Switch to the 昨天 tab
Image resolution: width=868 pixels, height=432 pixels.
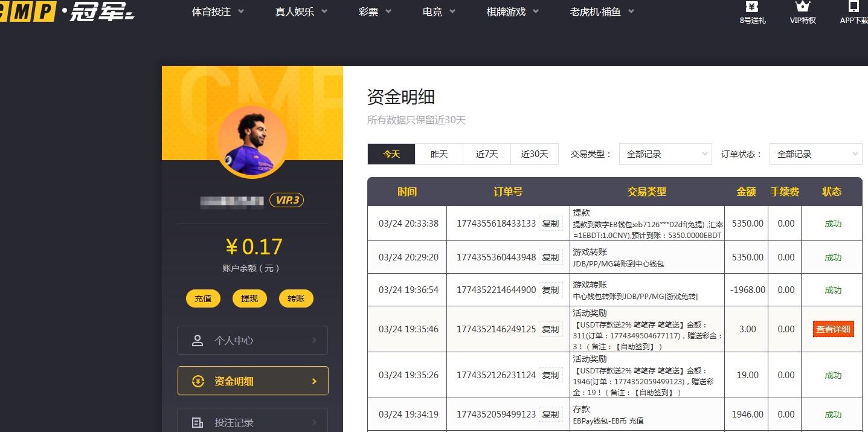pos(439,154)
